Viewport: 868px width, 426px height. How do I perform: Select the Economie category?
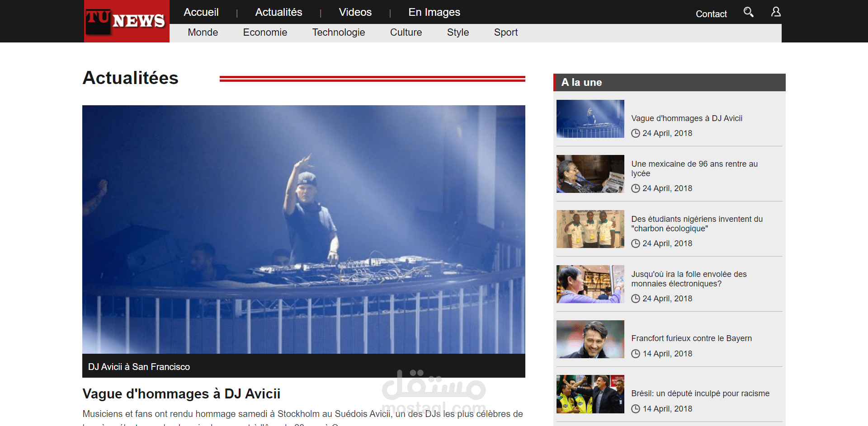coord(265,33)
